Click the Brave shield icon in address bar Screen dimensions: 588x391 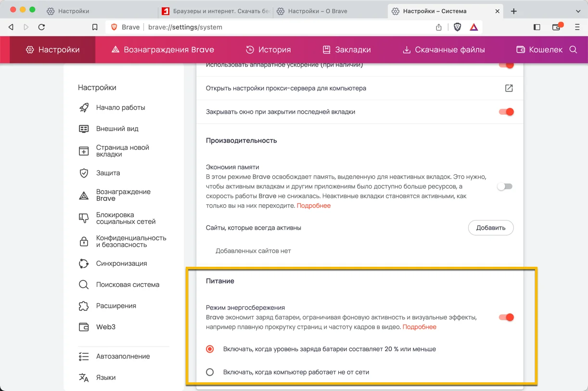point(114,27)
